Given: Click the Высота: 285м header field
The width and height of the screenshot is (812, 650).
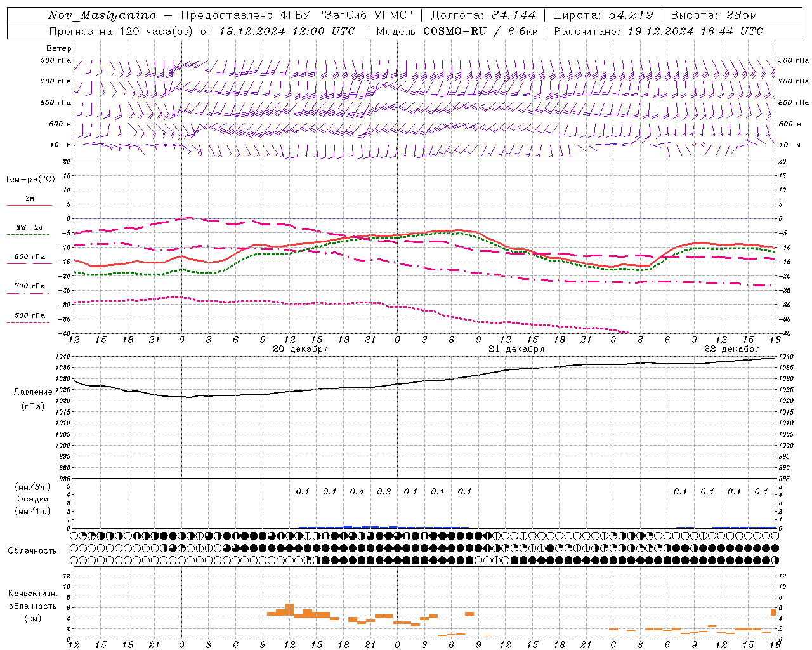Looking at the screenshot, I should tap(714, 15).
